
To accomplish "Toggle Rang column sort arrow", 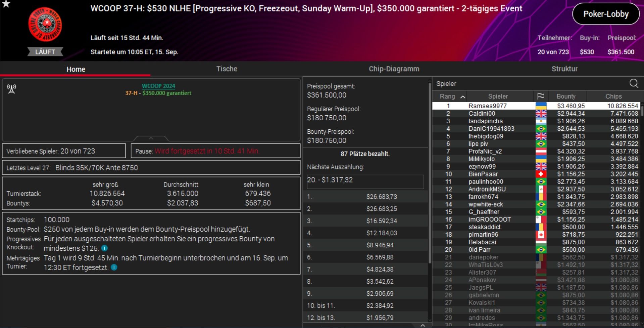I will [463, 97].
